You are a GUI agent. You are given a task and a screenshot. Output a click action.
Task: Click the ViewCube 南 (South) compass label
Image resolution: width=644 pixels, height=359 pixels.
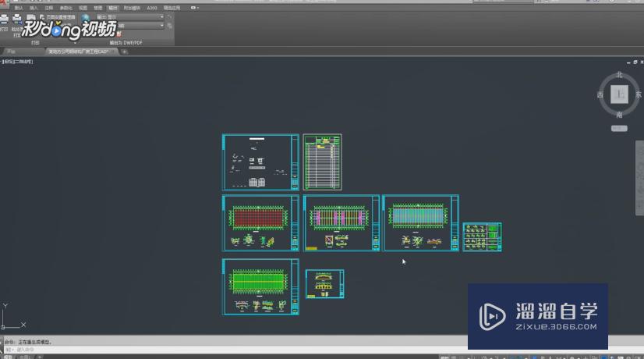(x=619, y=115)
